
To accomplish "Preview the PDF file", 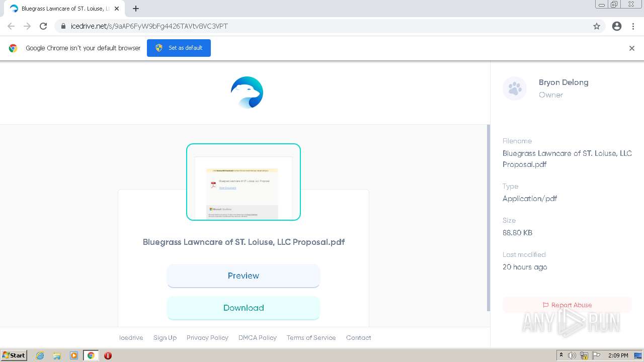I will tap(244, 276).
